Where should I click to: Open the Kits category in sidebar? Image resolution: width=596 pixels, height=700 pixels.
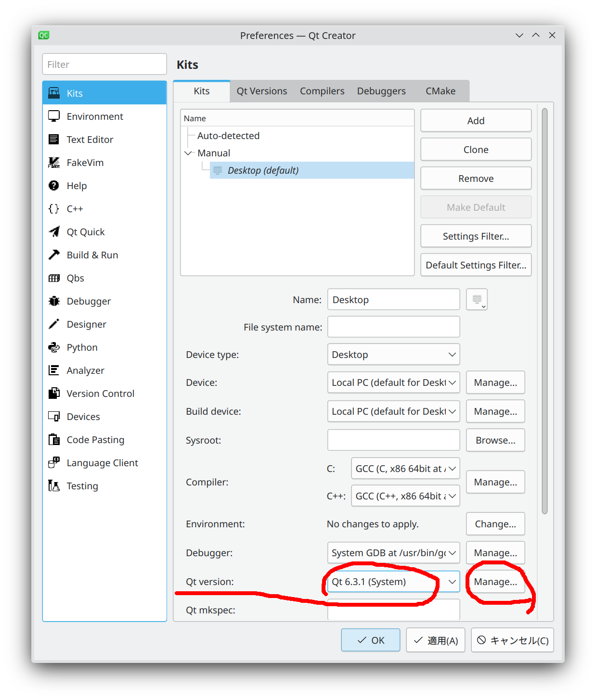pyautogui.click(x=104, y=93)
